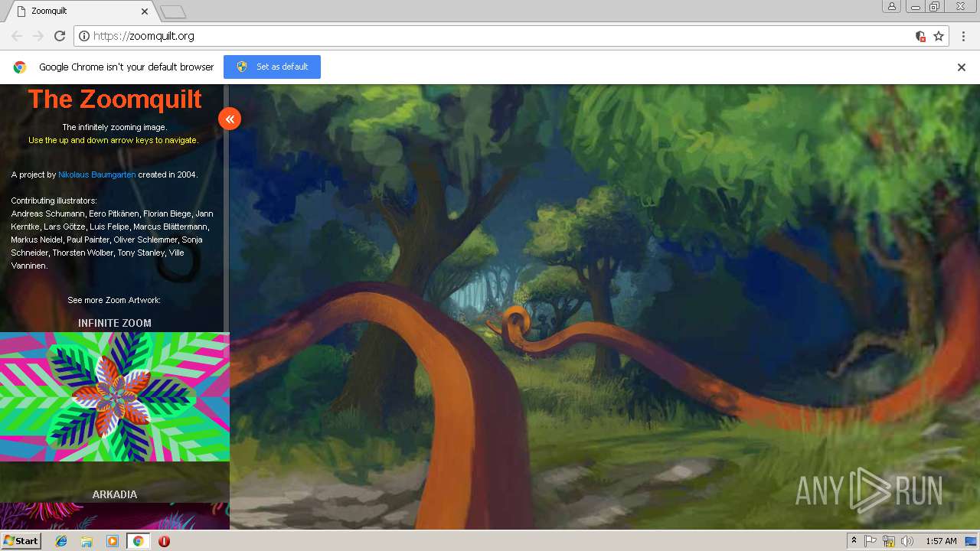
Task: Click the zooming forest artwork canvas
Action: pyautogui.click(x=605, y=306)
